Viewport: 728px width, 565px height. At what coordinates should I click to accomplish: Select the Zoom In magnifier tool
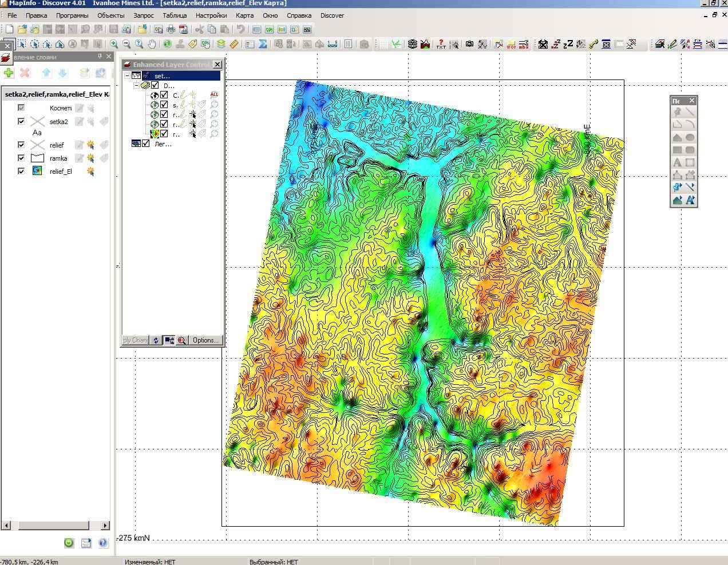pyautogui.click(x=114, y=44)
